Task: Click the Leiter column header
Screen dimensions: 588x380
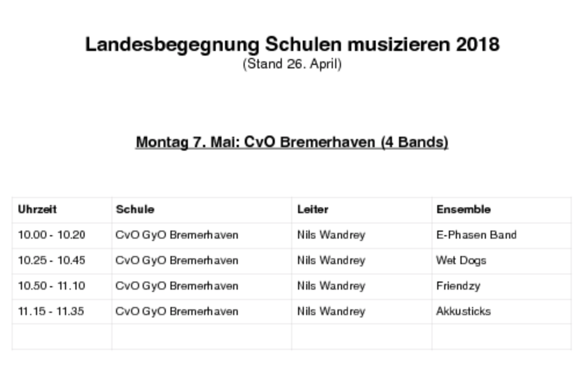Action: [313, 209]
